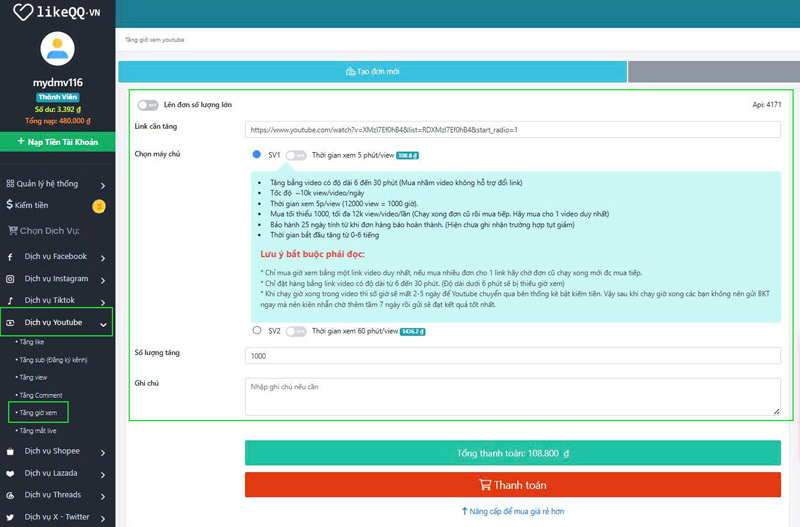Click the Tiktok service icon
800x527 pixels.
(10, 300)
